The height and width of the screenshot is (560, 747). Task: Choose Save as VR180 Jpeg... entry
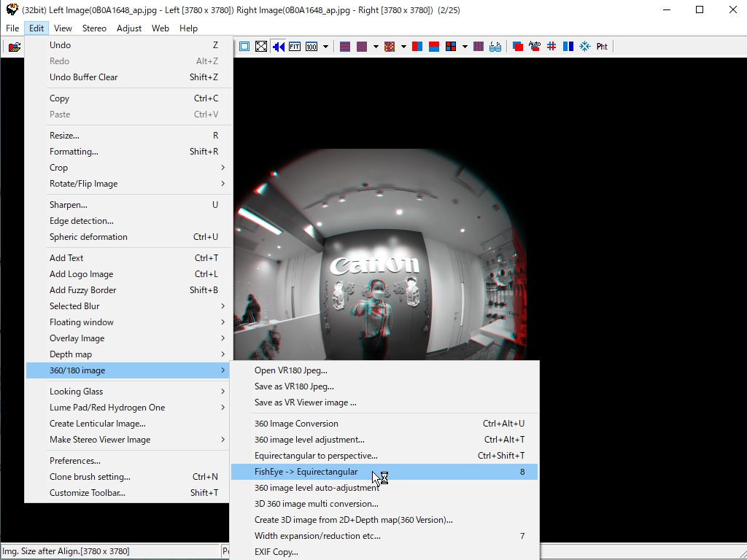pos(384,386)
